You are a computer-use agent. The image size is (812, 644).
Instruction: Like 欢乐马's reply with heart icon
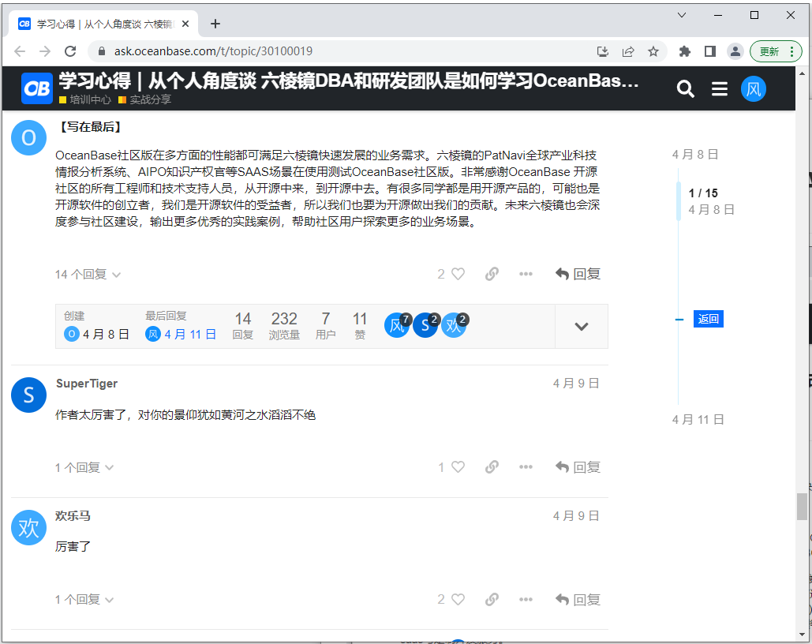[458, 600]
